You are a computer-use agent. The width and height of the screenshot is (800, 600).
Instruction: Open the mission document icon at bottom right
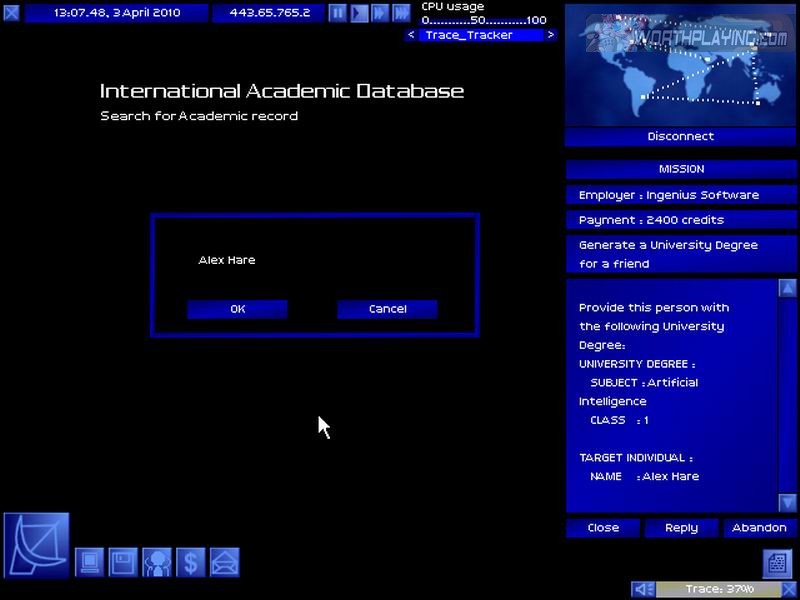pos(778,563)
